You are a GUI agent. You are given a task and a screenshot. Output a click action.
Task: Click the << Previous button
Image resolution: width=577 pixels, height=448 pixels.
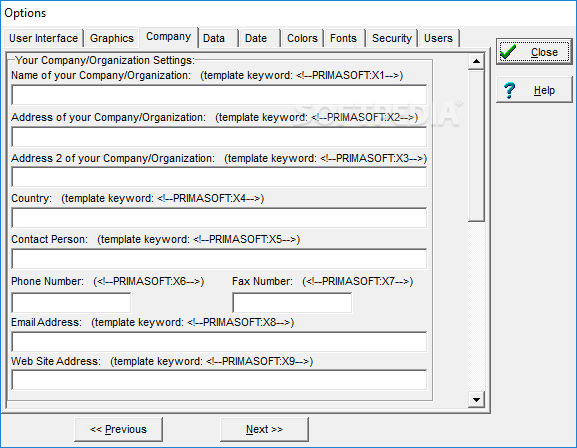point(118,429)
